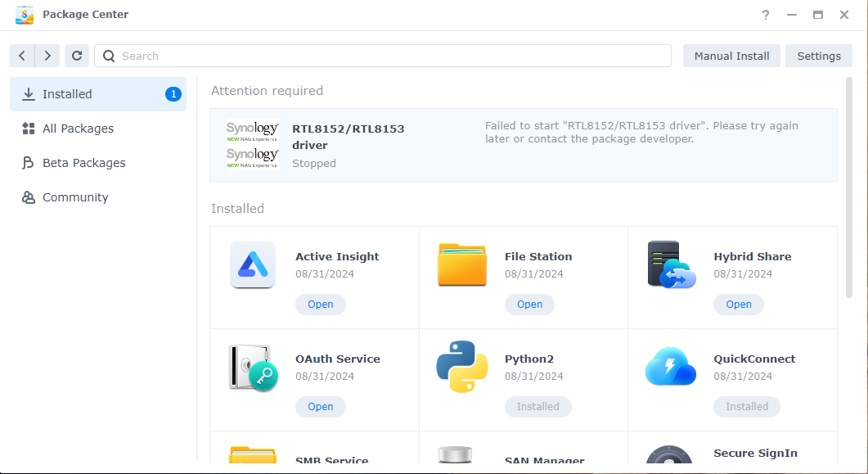Refresh the package list

coord(77,56)
